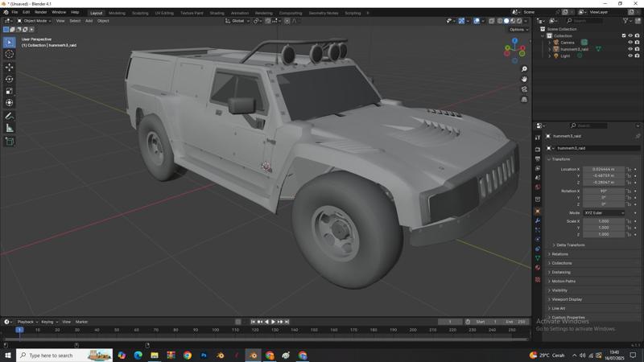Expand the Camera item in outliner
This screenshot has width=644, height=362.
tap(550, 43)
